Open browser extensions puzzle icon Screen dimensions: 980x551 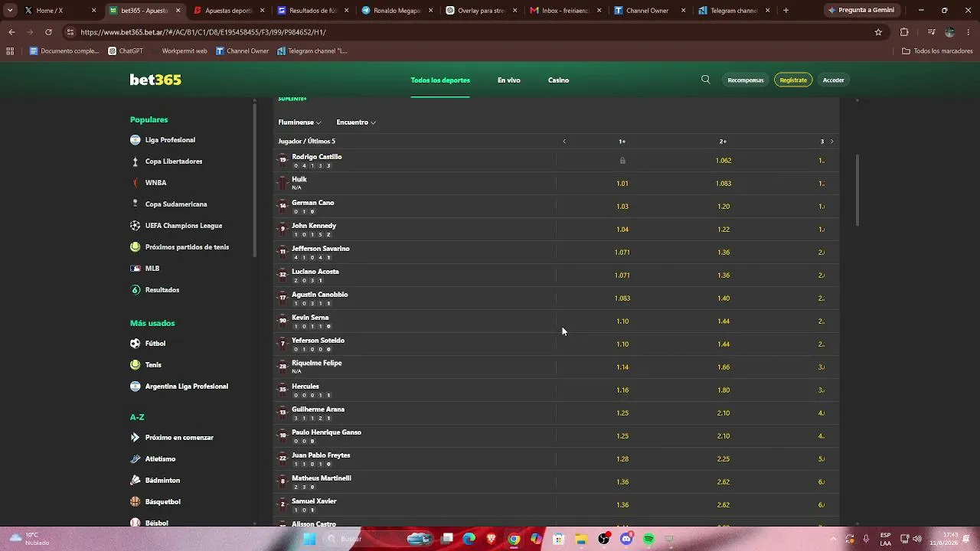pyautogui.click(x=904, y=32)
